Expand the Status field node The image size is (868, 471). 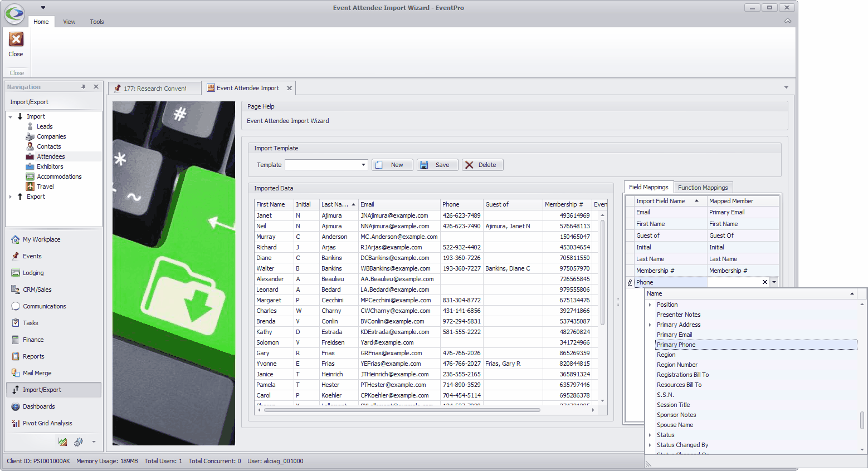pyautogui.click(x=650, y=435)
